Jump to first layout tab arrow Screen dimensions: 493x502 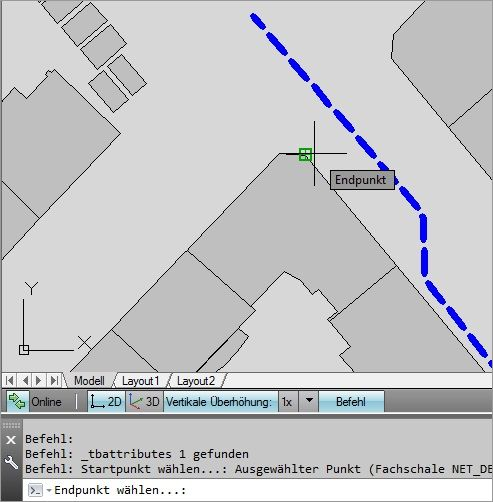point(10,380)
